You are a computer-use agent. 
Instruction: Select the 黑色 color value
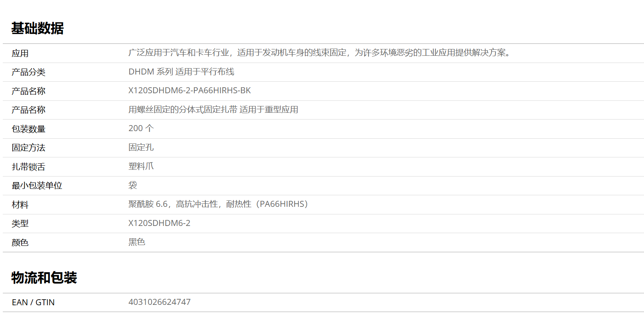[137, 242]
